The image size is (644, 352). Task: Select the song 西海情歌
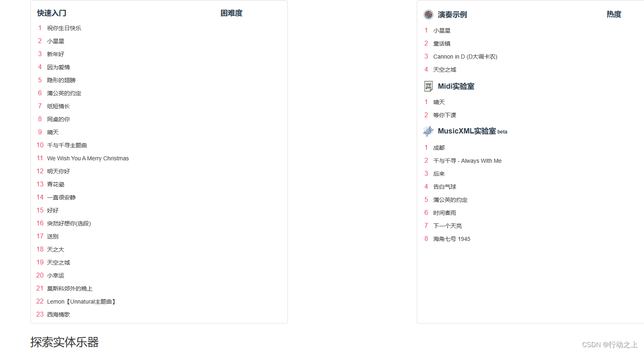click(x=59, y=315)
